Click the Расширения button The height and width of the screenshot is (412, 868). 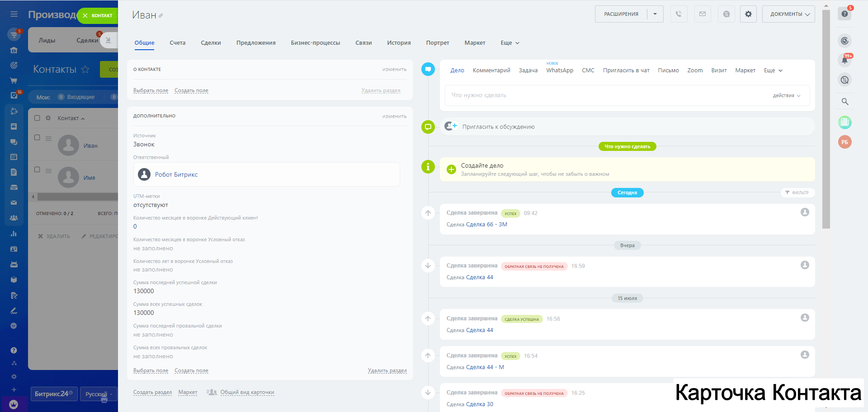pos(621,14)
